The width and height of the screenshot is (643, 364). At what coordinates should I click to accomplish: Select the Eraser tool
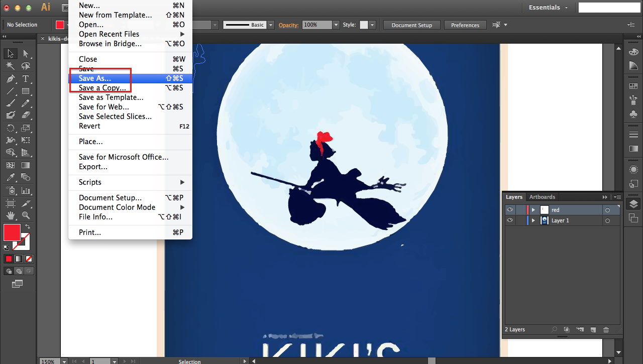coord(26,115)
